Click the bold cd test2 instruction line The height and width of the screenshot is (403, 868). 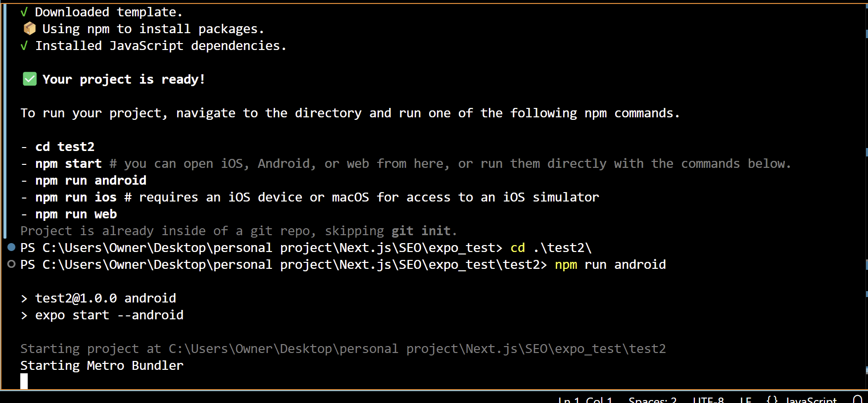(x=65, y=147)
